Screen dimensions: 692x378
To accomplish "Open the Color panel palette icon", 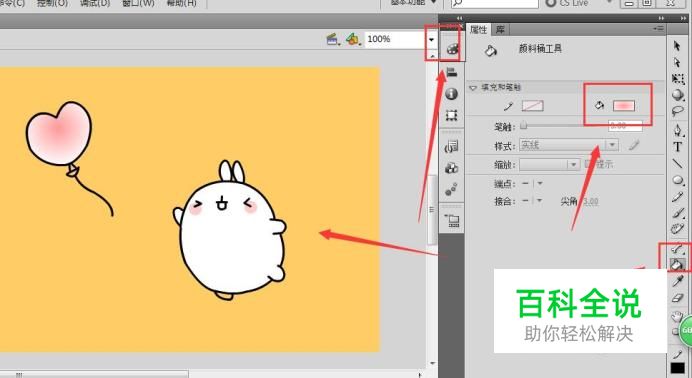I will click(452, 48).
